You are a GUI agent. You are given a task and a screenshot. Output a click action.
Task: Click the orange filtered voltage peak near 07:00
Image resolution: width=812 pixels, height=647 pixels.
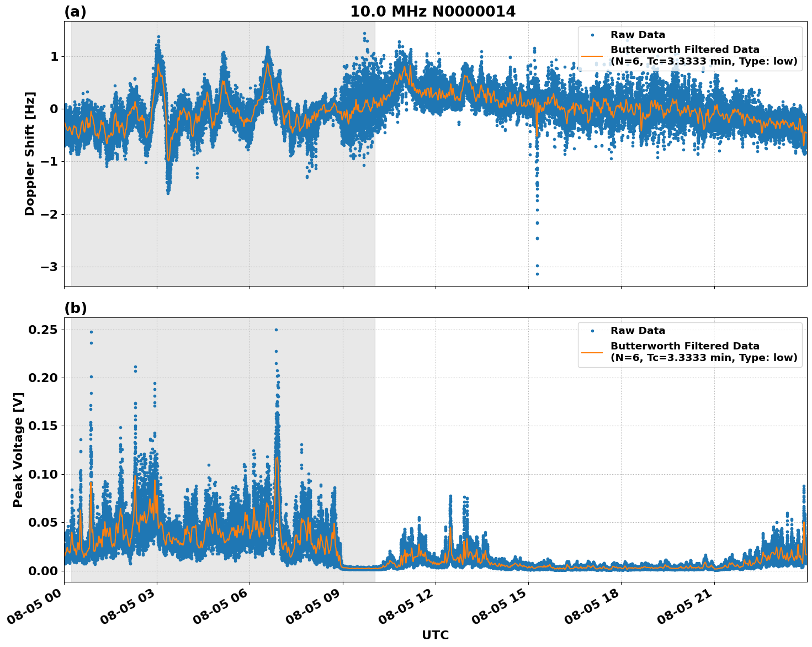[276, 457]
